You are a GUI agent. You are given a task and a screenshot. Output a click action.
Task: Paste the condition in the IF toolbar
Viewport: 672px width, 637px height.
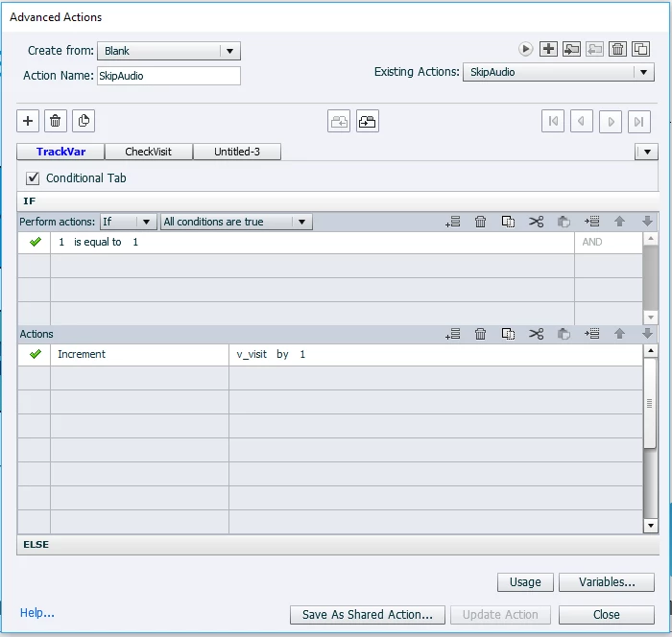pyautogui.click(x=564, y=222)
